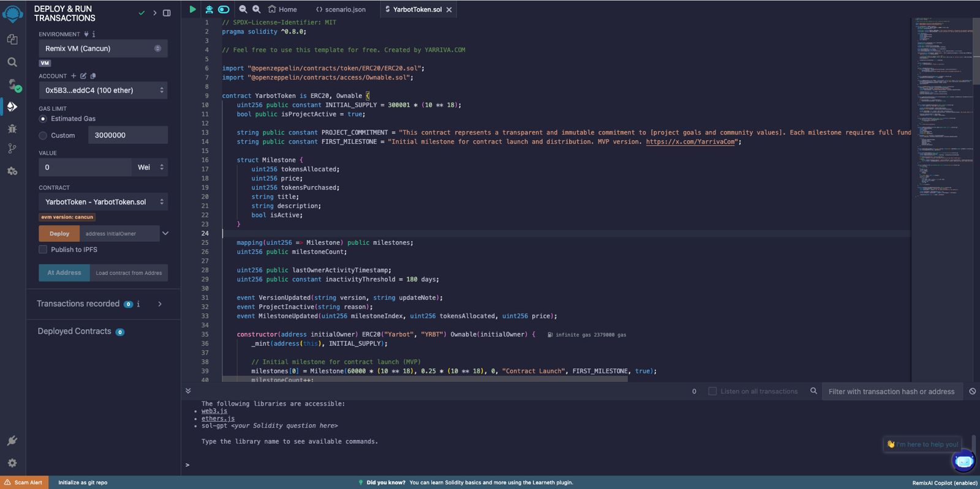
Task: Click the editor horizontal scrollbar
Action: (424, 379)
